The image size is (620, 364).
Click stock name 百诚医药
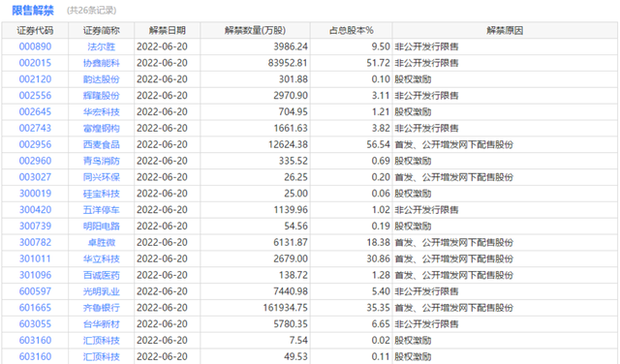101,275
